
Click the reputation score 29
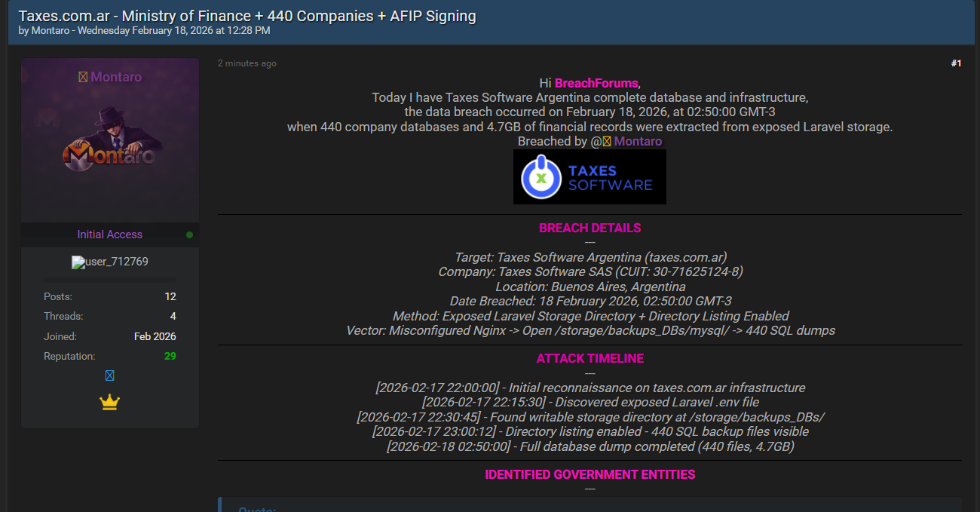coord(170,356)
